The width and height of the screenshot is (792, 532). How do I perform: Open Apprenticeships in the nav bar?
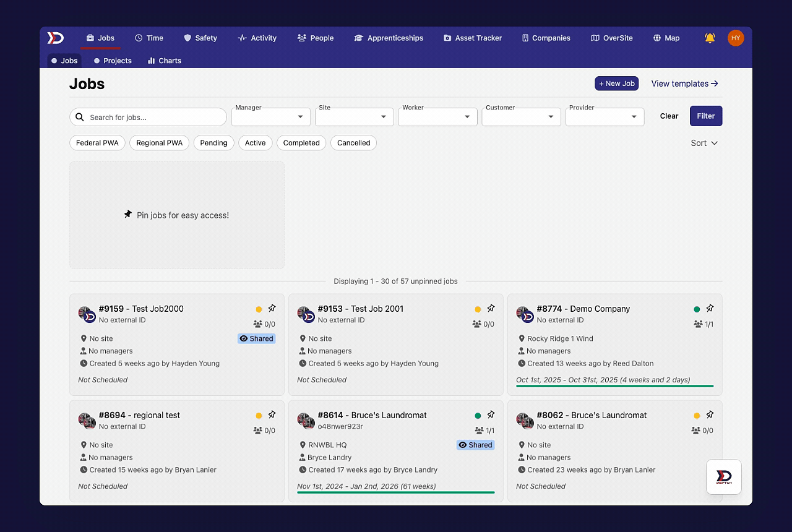tap(389, 38)
